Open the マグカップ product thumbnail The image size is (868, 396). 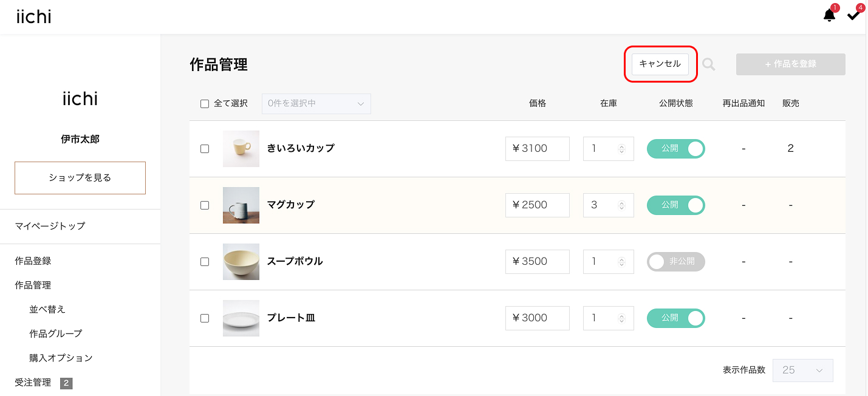pos(241,205)
